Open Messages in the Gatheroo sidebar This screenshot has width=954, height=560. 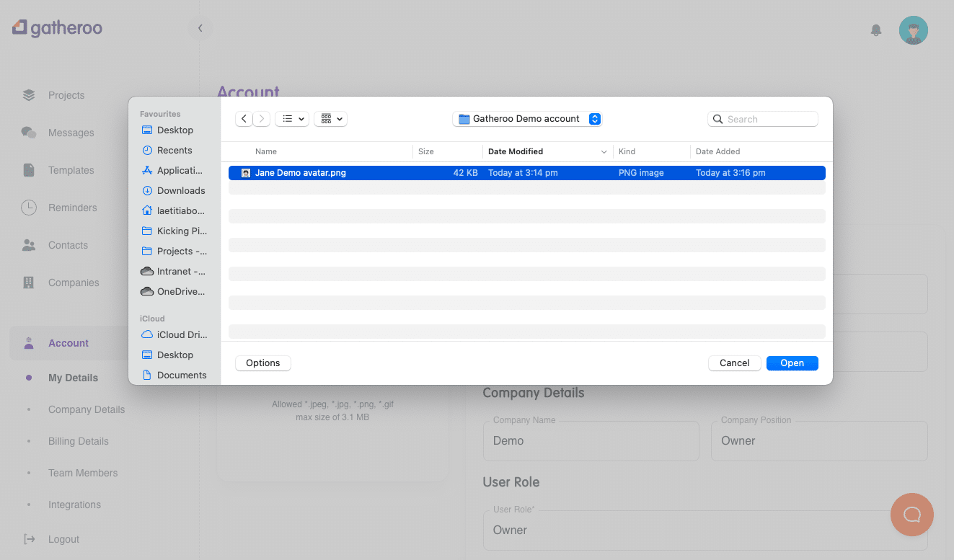71,133
